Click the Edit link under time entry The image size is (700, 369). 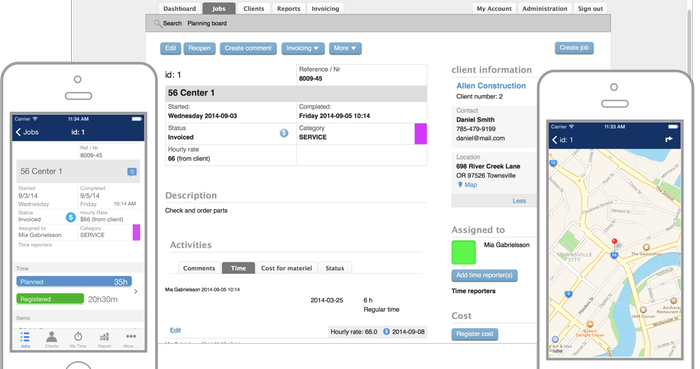tap(175, 330)
